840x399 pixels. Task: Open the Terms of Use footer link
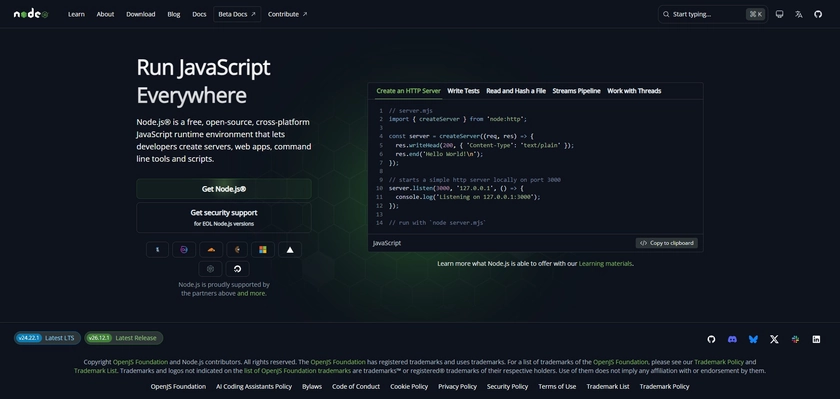tap(557, 386)
